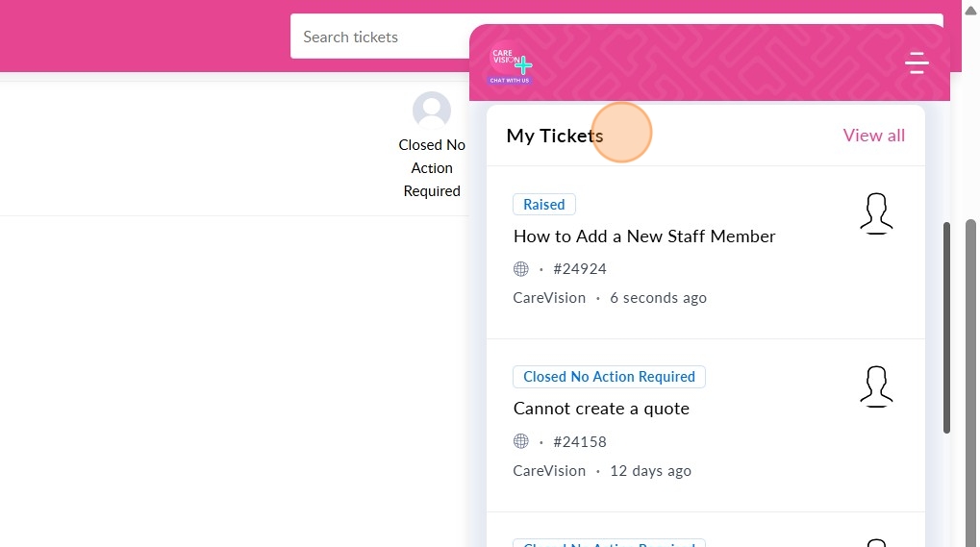
Task: Click ticket number #24158
Action: (x=580, y=442)
